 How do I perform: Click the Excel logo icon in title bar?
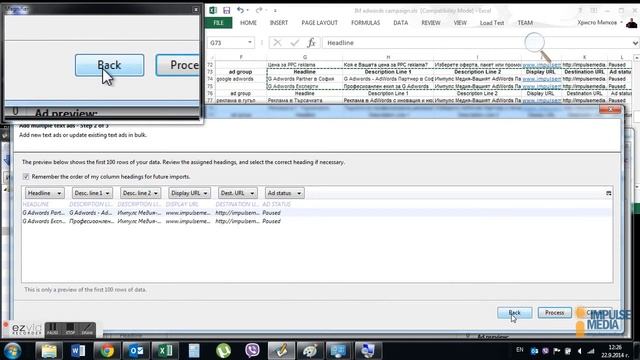(x=213, y=10)
